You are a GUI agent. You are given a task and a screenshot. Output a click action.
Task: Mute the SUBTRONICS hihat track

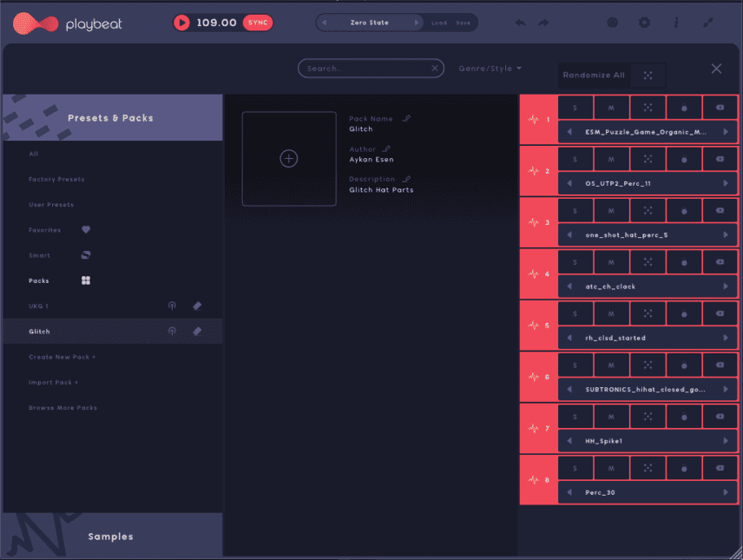[611, 365]
